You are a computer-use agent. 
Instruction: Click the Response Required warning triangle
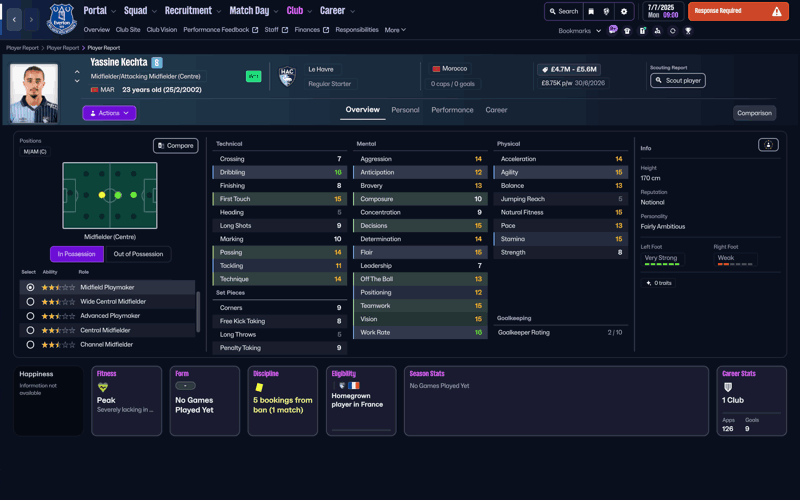(777, 12)
